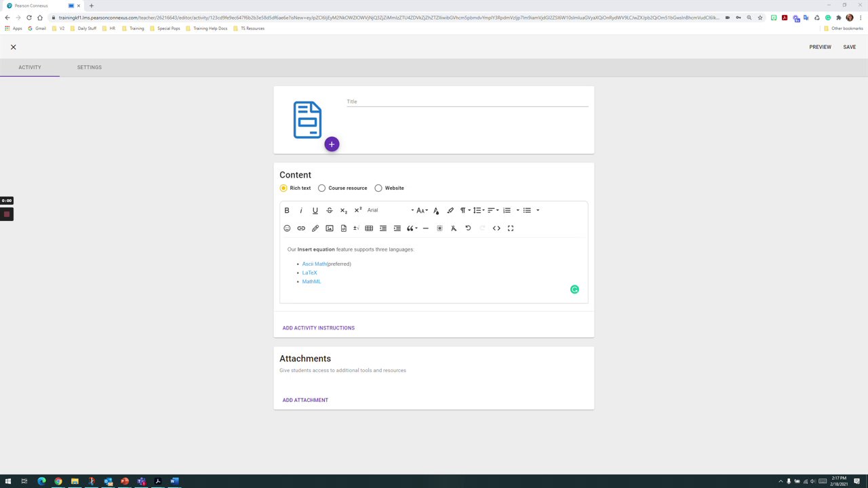This screenshot has width=868, height=488.
Task: Toggle fullscreen editor mode
Action: (x=511, y=228)
